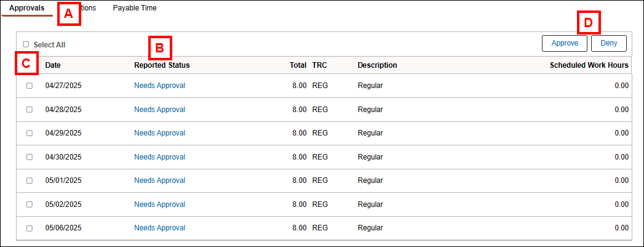This screenshot has height=247, width=644.
Task: Open Needs Approval link for 04/28/2025
Action: pyautogui.click(x=160, y=109)
